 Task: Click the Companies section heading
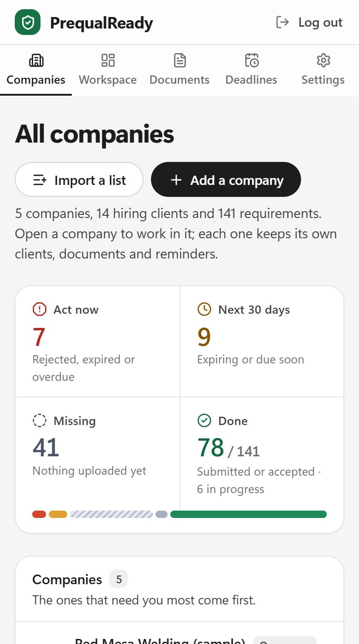(67, 580)
